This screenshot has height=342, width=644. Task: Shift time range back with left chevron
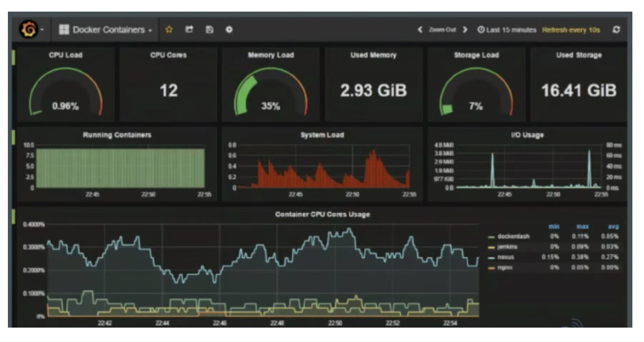(420, 30)
